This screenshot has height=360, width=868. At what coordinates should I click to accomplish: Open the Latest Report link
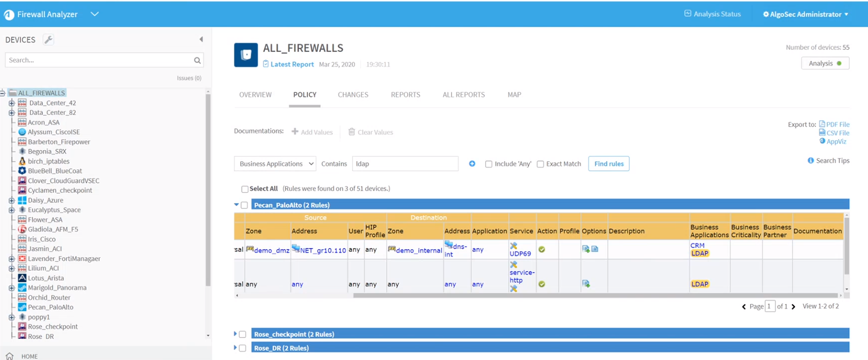[x=292, y=65]
